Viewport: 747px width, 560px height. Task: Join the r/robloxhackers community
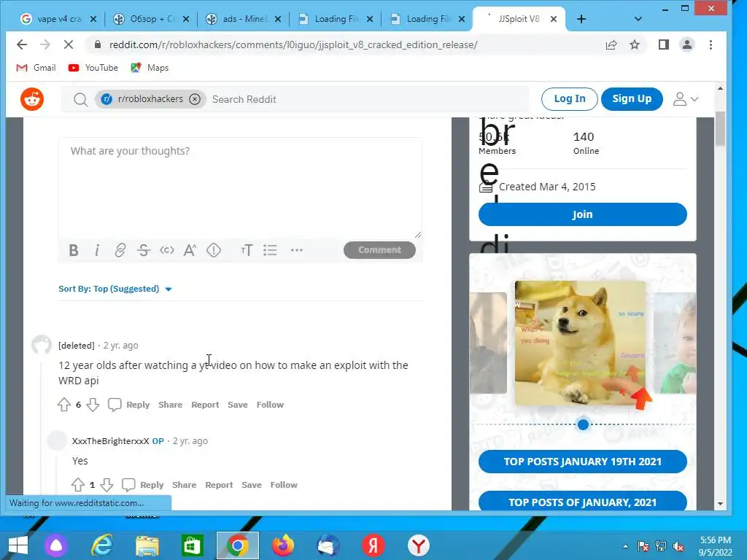click(x=583, y=214)
